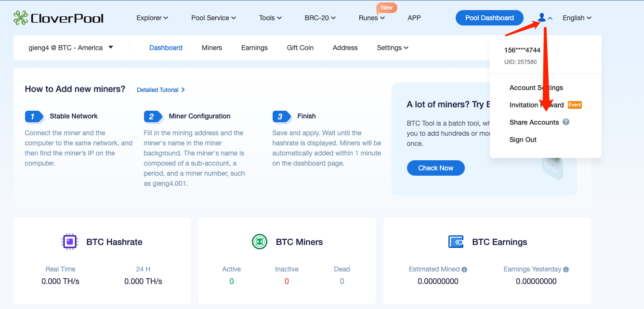Click the Stable Network step title
The width and height of the screenshot is (644, 309).
tap(74, 116)
